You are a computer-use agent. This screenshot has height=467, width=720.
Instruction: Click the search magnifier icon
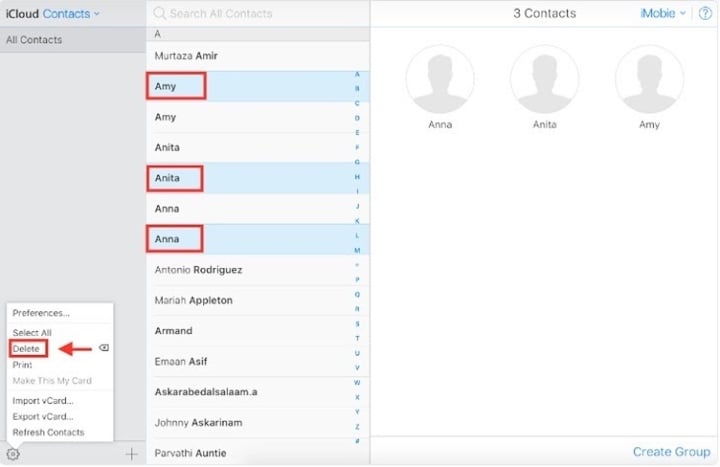tap(159, 13)
